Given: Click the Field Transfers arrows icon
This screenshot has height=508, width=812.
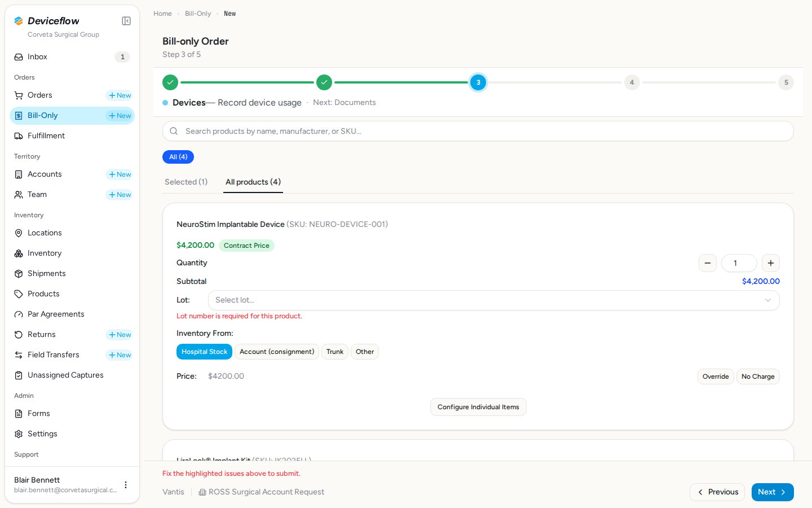Looking at the screenshot, I should click(19, 355).
